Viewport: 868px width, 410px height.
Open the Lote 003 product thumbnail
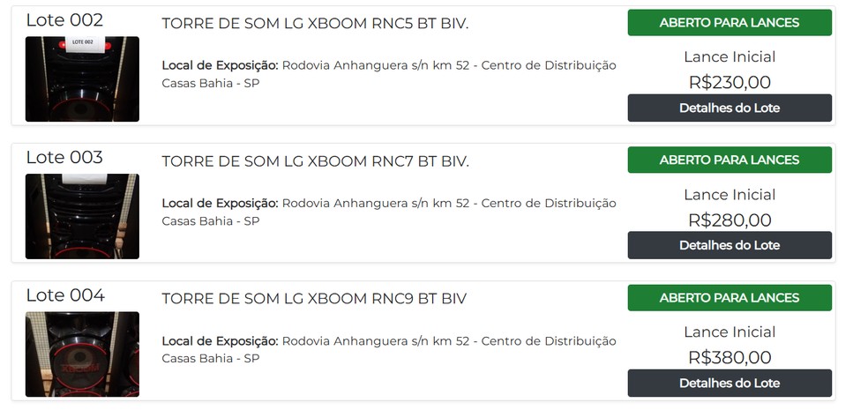[83, 216]
